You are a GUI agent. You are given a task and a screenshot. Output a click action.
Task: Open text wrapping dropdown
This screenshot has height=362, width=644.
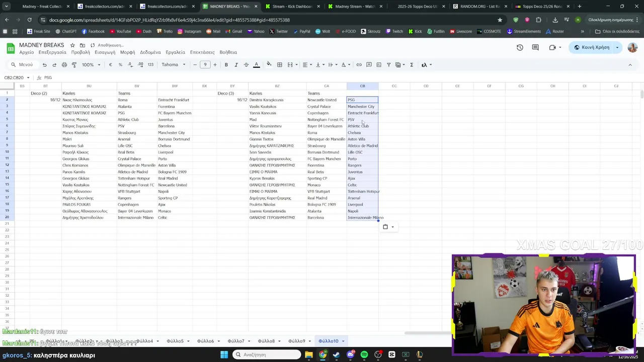(x=332, y=65)
